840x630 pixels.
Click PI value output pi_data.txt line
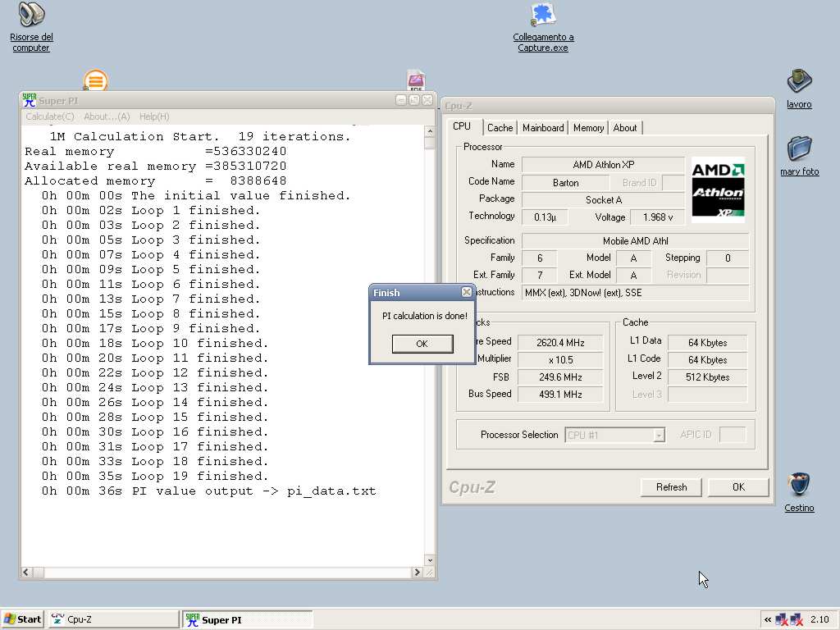click(x=209, y=491)
